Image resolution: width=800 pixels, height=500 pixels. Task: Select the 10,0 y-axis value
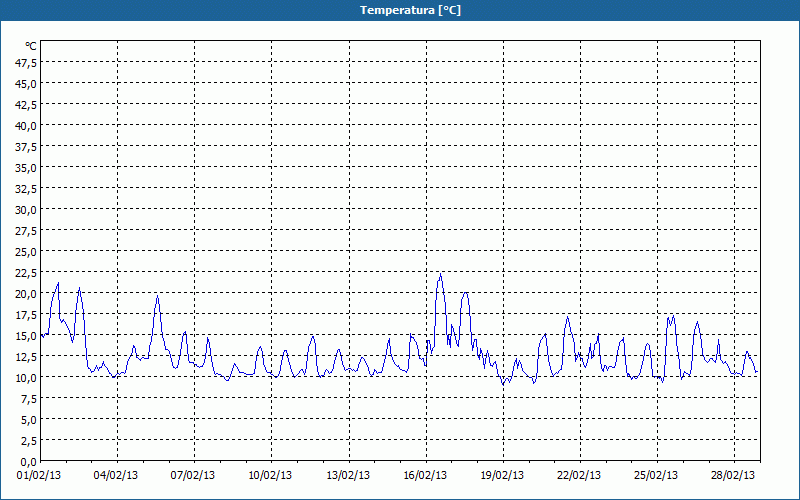coord(27,378)
